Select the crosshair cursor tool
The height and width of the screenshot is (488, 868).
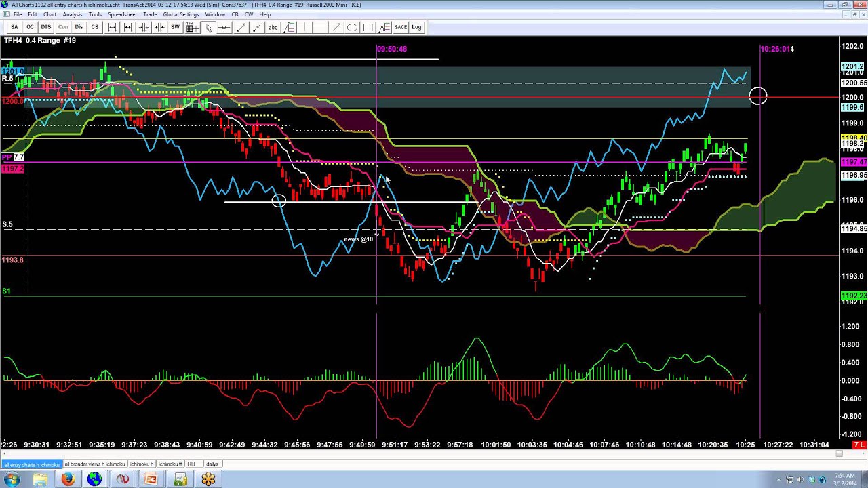(224, 27)
